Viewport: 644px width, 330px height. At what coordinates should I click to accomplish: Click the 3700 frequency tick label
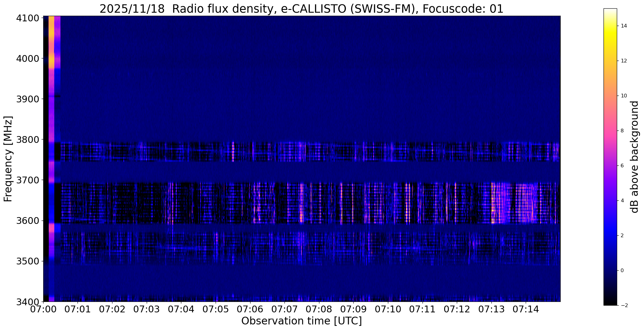click(x=27, y=180)
